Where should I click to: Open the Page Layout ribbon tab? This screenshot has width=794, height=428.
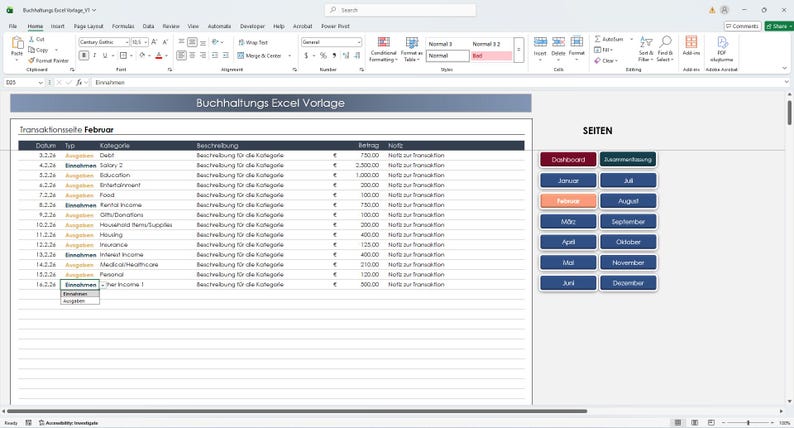pos(88,26)
